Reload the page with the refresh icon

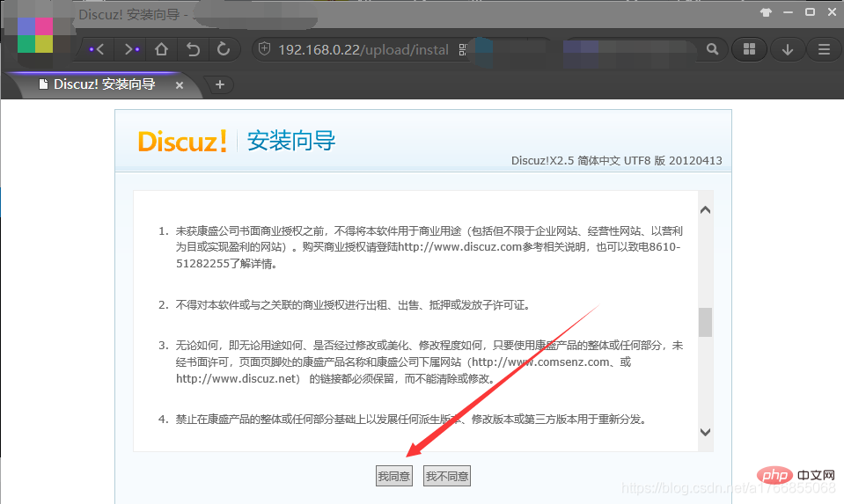click(224, 49)
